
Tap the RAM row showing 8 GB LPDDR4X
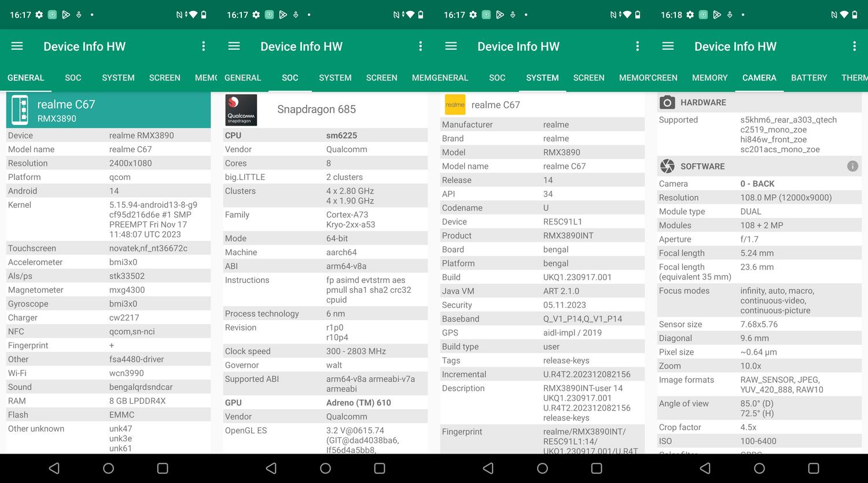(108, 401)
